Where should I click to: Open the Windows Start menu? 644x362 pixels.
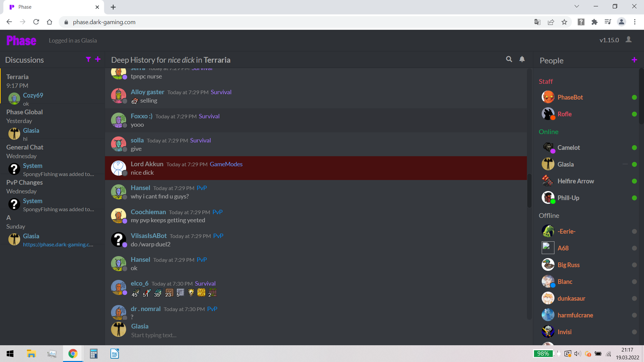pos(10,354)
